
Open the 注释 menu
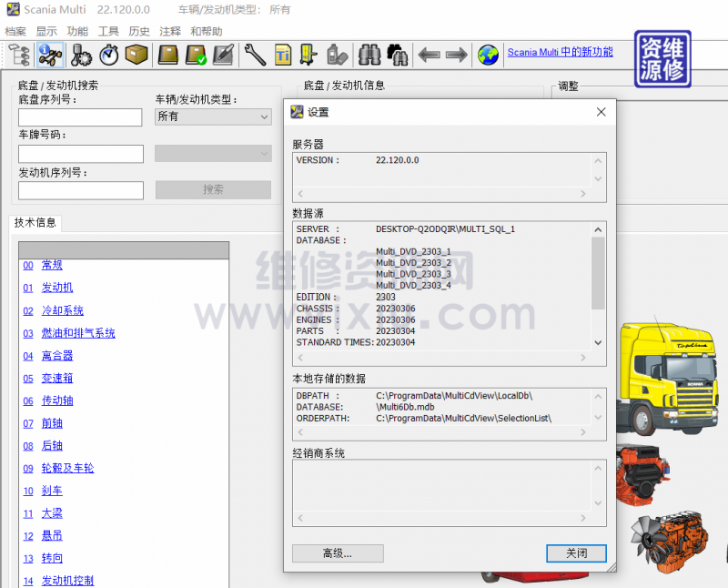pos(170,32)
